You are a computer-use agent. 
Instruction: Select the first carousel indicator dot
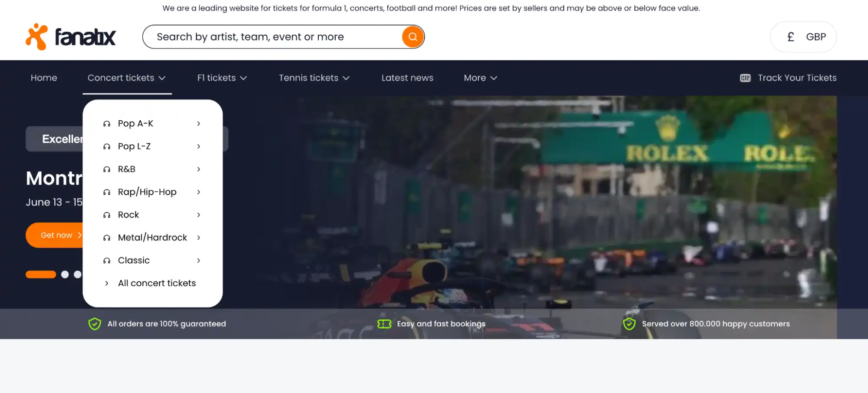(x=41, y=274)
